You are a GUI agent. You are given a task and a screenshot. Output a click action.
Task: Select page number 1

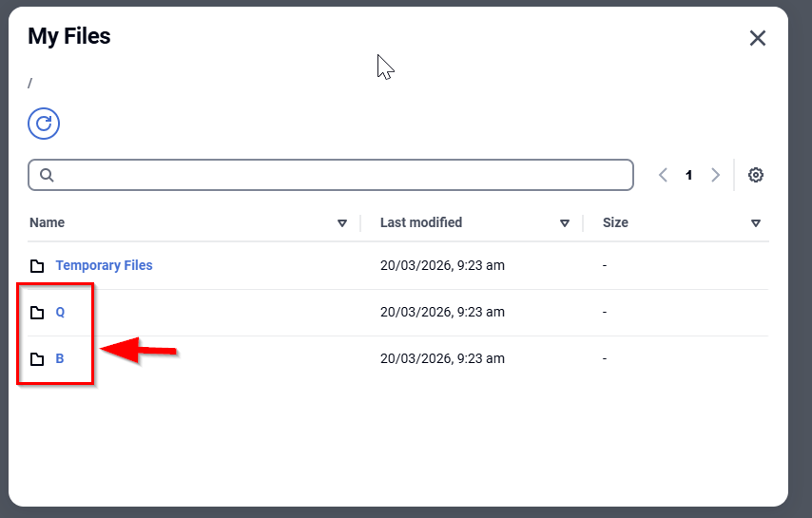tap(689, 175)
